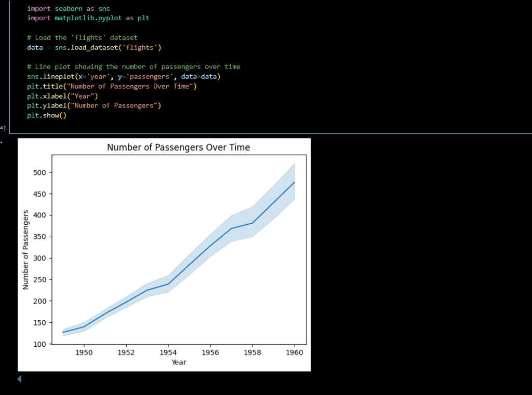The image size is (532, 395).
Task: Click the "# Load the 'flights' dataset" comment
Action: (83, 38)
